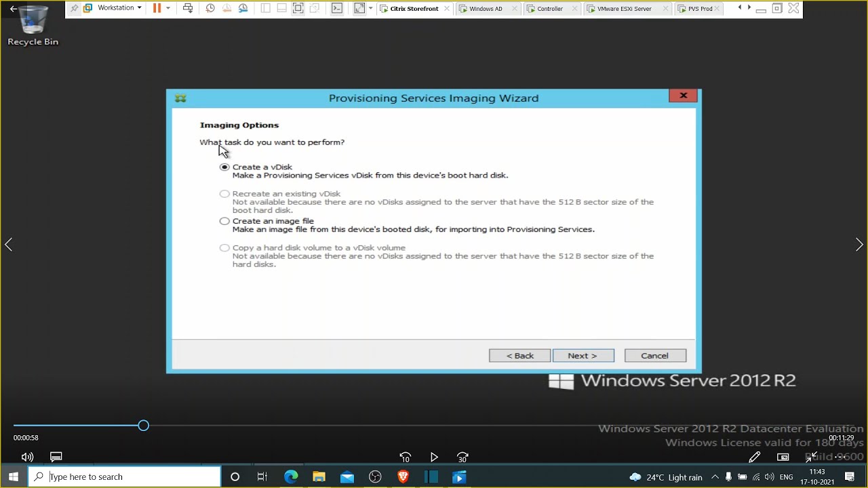
Task: Revert to snapshot icon in toolbar
Action: coord(226,8)
